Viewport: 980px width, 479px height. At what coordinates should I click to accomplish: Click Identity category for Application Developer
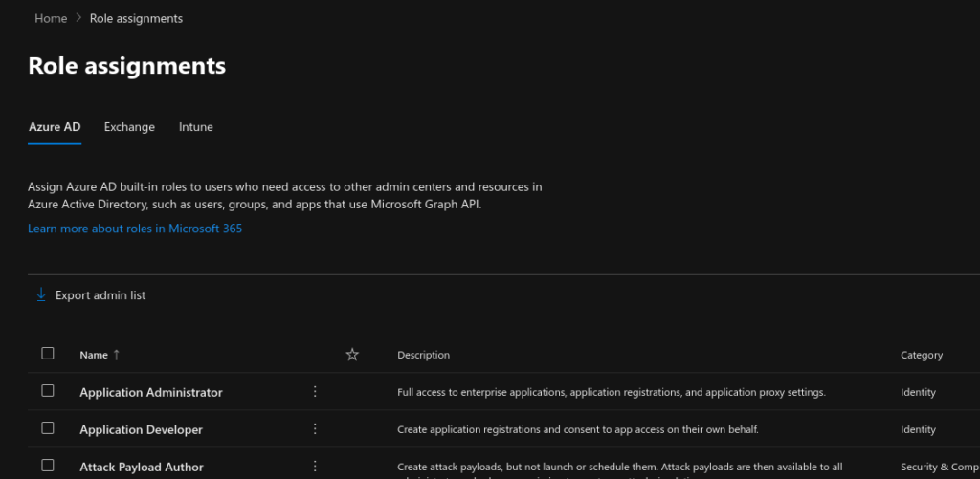[918, 429]
